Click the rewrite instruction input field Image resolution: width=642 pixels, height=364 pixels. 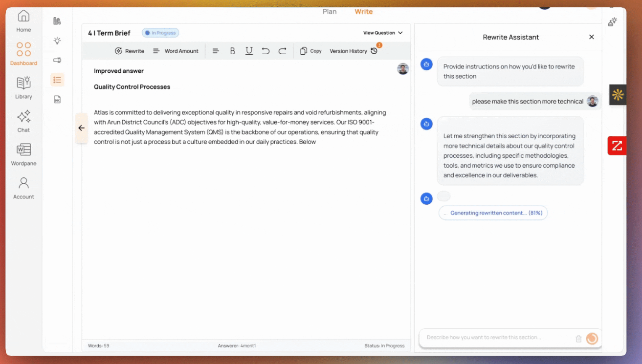coord(494,337)
